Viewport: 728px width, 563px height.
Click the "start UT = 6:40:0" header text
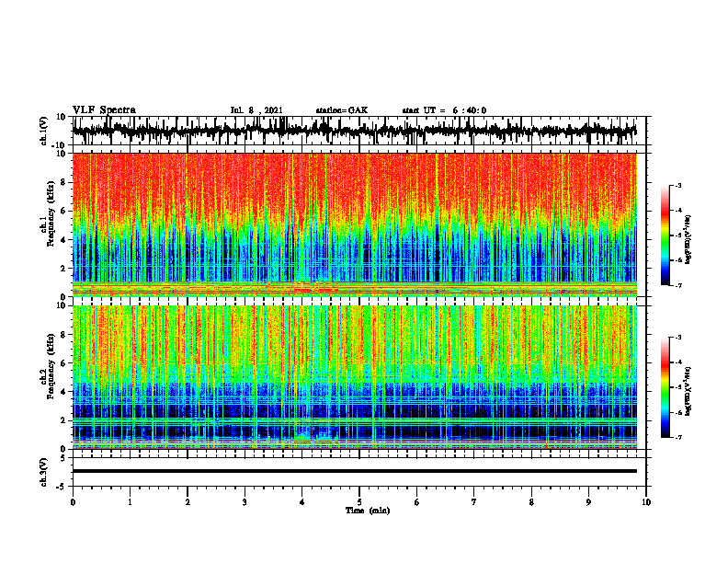click(444, 110)
